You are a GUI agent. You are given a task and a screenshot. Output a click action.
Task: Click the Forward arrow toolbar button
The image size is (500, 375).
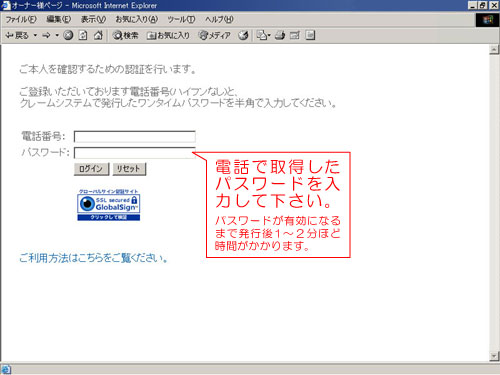[46, 35]
